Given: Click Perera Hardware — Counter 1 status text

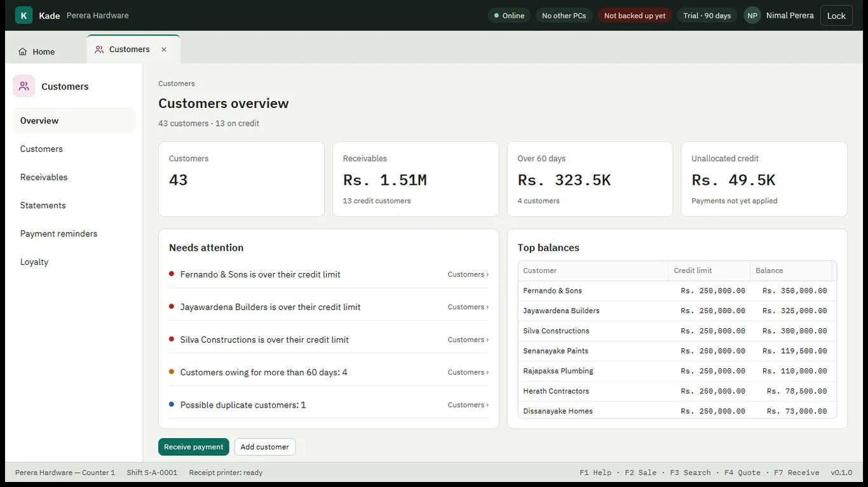Looking at the screenshot, I should (x=65, y=473).
